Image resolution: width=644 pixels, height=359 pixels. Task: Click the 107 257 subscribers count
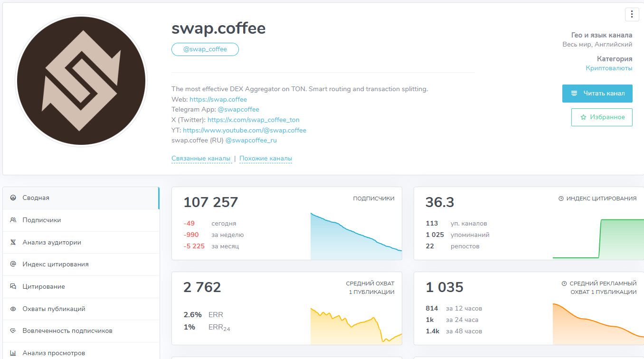tap(211, 202)
